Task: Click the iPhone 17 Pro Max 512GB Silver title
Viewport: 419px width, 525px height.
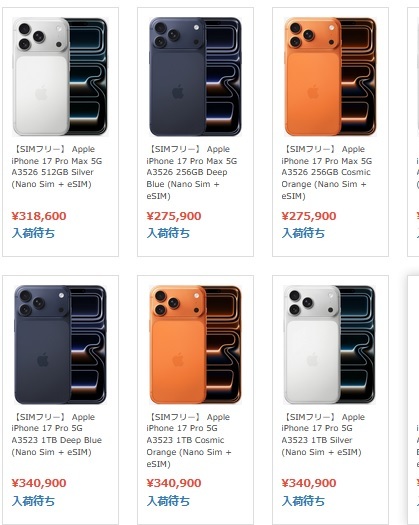Action: [x=57, y=166]
